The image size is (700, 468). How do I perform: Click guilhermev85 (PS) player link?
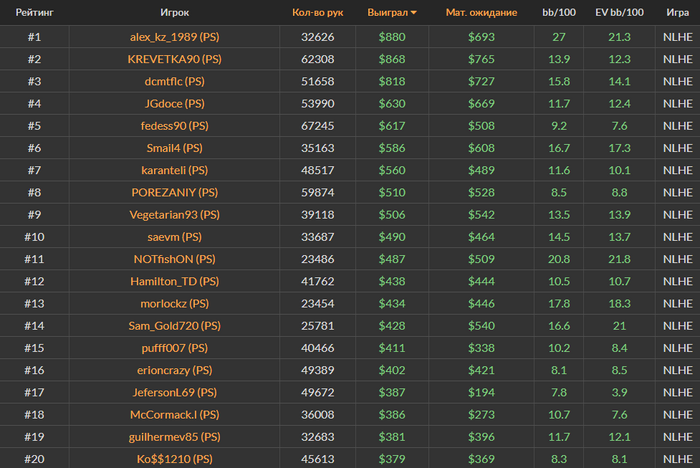pyautogui.click(x=175, y=437)
